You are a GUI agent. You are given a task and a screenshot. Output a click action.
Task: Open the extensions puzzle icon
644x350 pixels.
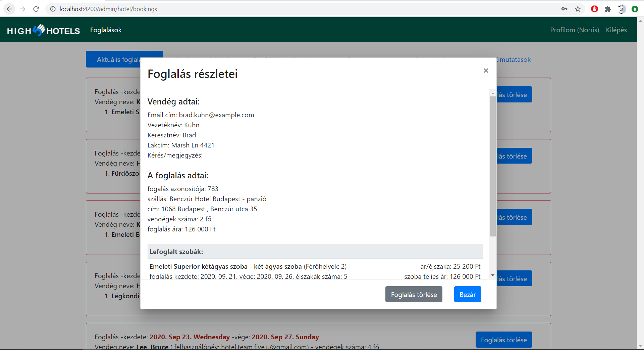[x=608, y=9]
